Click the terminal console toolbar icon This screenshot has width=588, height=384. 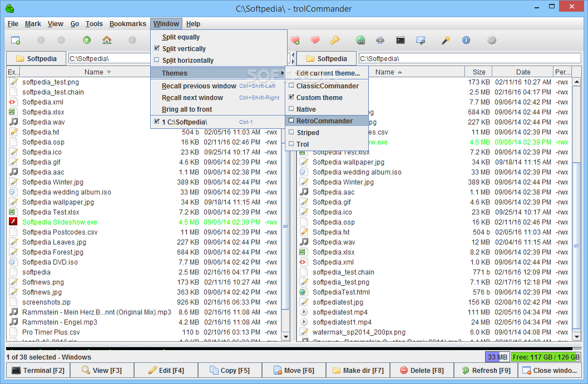point(401,39)
